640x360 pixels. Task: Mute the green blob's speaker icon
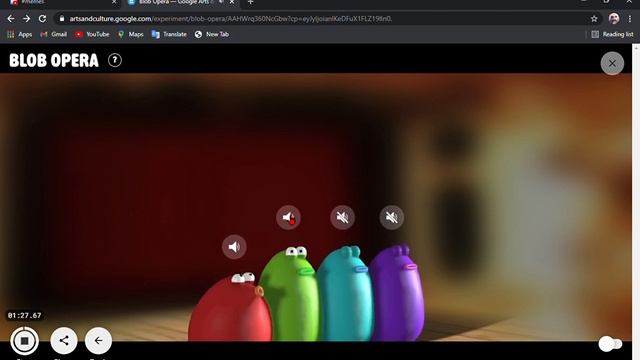pyautogui.click(x=288, y=217)
